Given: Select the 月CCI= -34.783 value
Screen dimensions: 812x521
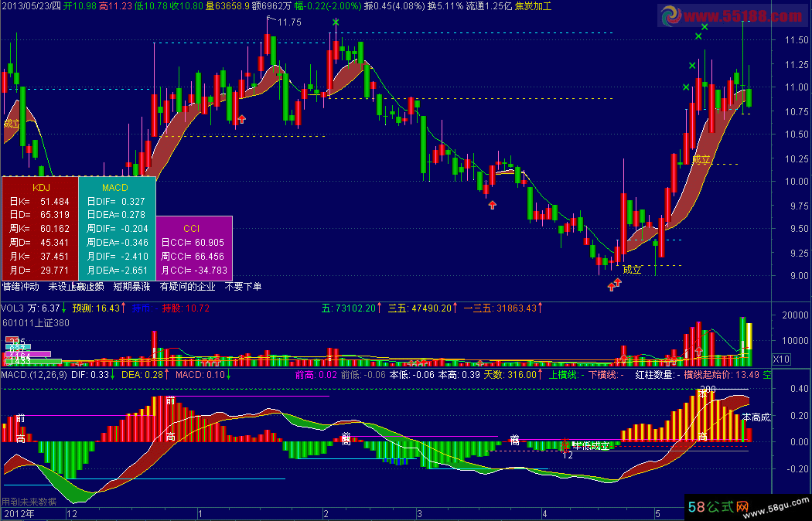Looking at the screenshot, I should pos(194,270).
